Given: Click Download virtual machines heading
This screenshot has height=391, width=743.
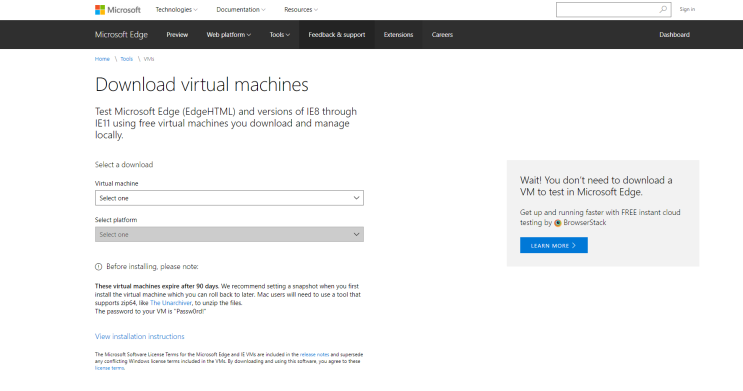Looking at the screenshot, I should click(x=201, y=85).
